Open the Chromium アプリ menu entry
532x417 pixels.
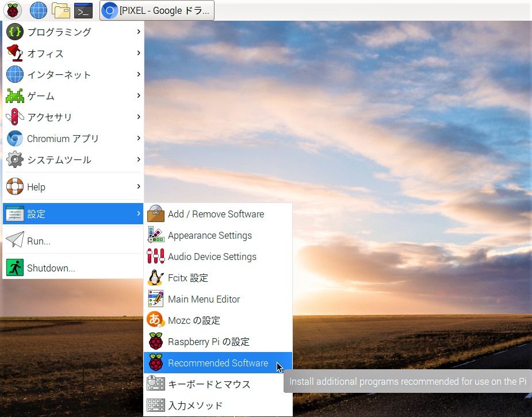(x=73, y=139)
